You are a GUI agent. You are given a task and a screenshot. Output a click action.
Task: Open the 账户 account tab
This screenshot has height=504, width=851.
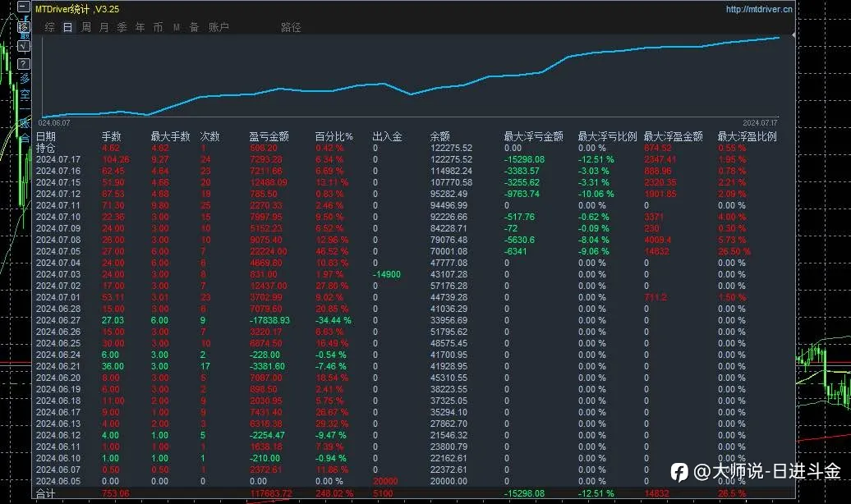coord(218,27)
